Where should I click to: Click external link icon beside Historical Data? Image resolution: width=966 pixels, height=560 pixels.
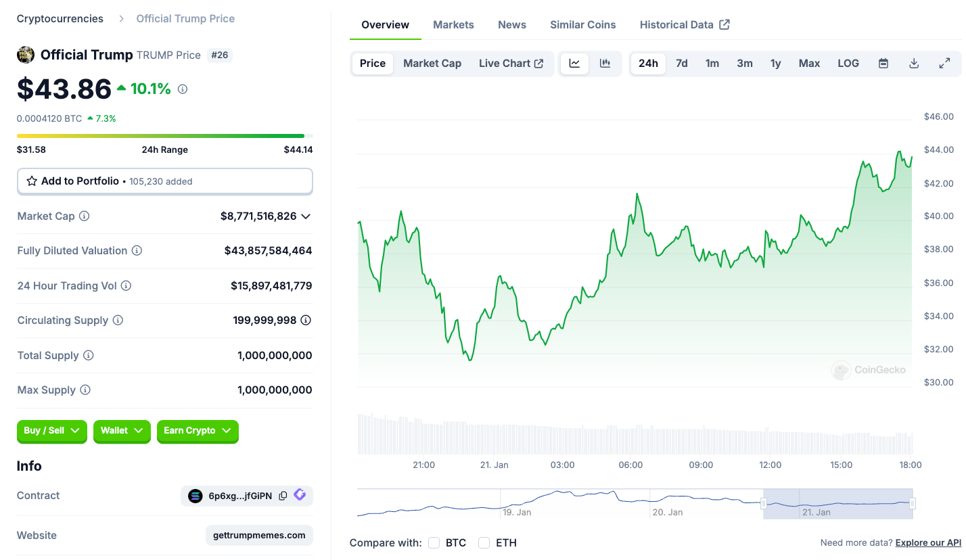point(724,24)
